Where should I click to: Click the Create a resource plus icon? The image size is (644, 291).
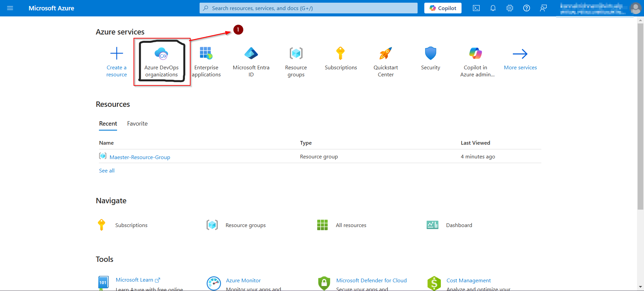click(117, 53)
